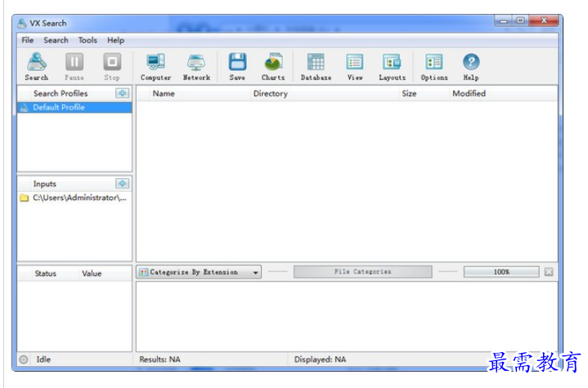Open the Network search icon
This screenshot has height=388, width=588.
[x=196, y=66]
